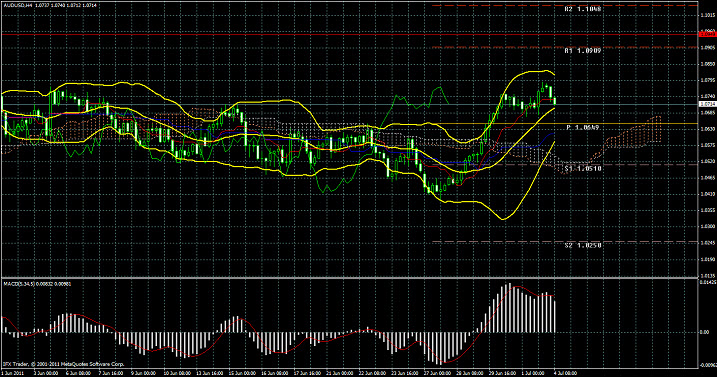Click the 4 Jul 08:00 time label

pyautogui.click(x=567, y=373)
